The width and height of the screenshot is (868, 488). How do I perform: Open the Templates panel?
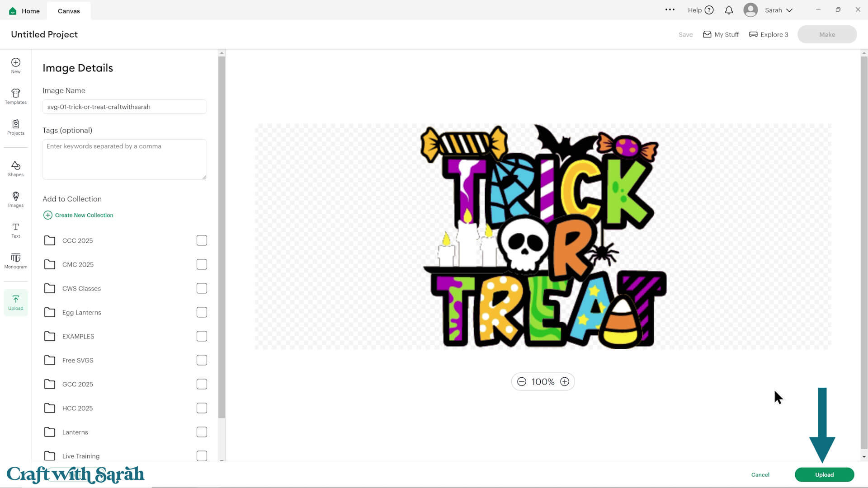(x=15, y=97)
